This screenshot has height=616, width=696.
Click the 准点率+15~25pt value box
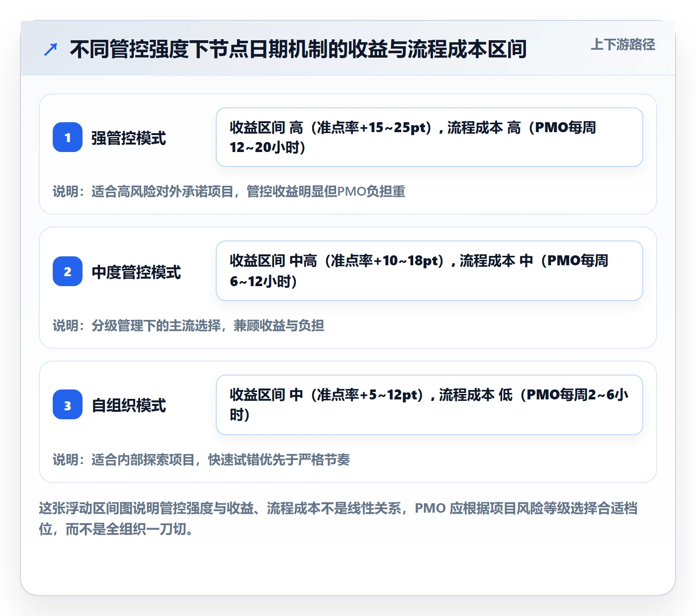[430, 137]
